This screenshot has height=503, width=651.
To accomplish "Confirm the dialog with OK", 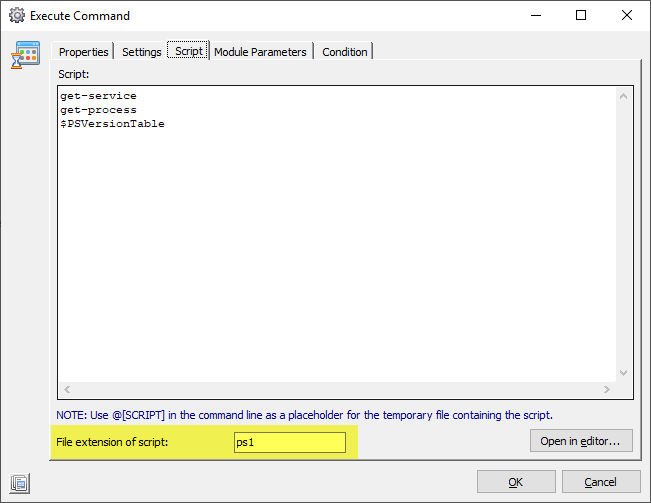I will (x=515, y=482).
